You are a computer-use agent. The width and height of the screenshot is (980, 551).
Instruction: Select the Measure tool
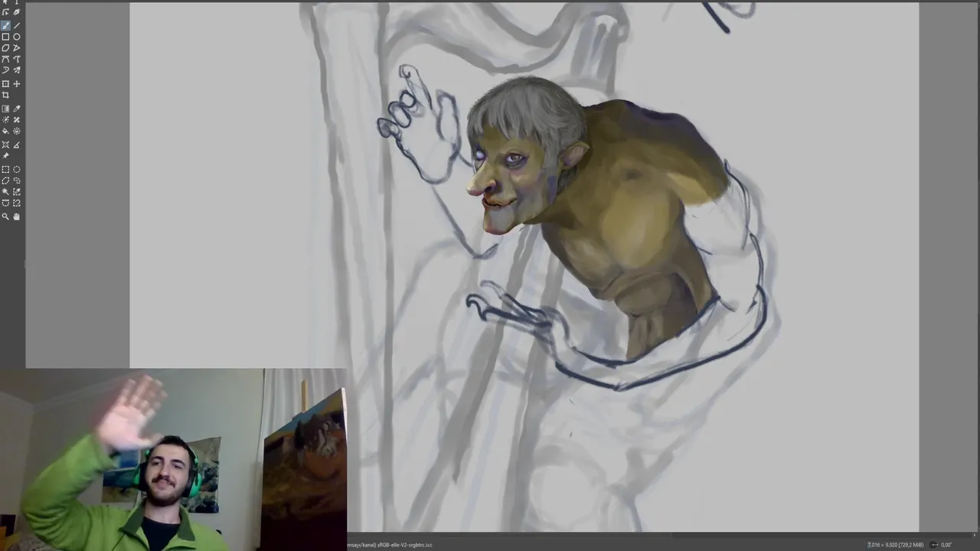coord(17,145)
